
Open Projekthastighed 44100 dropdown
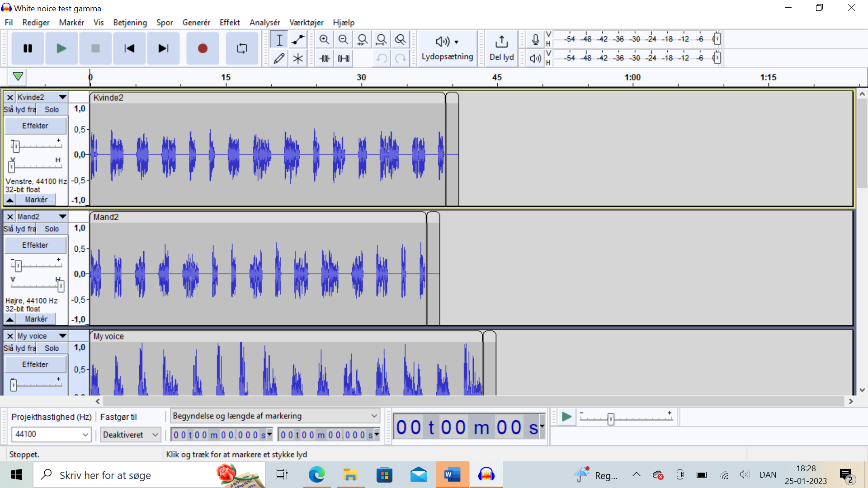51,434
